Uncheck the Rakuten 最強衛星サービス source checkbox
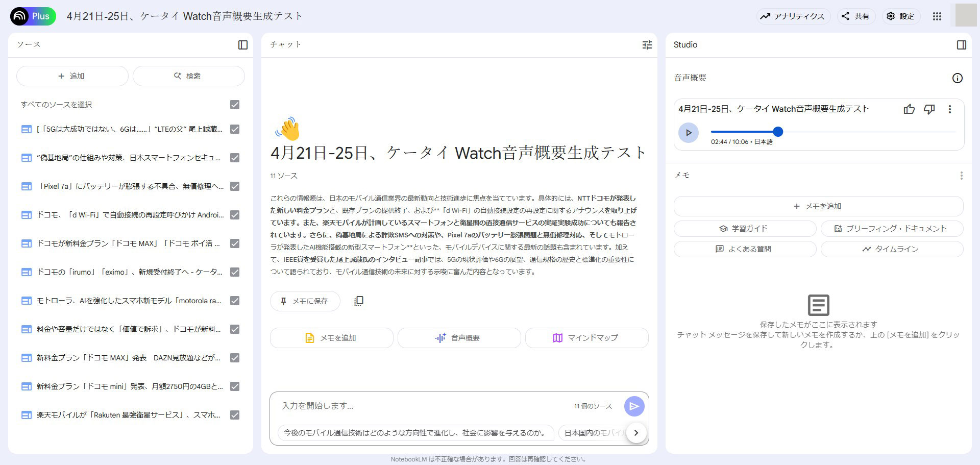 coord(235,415)
